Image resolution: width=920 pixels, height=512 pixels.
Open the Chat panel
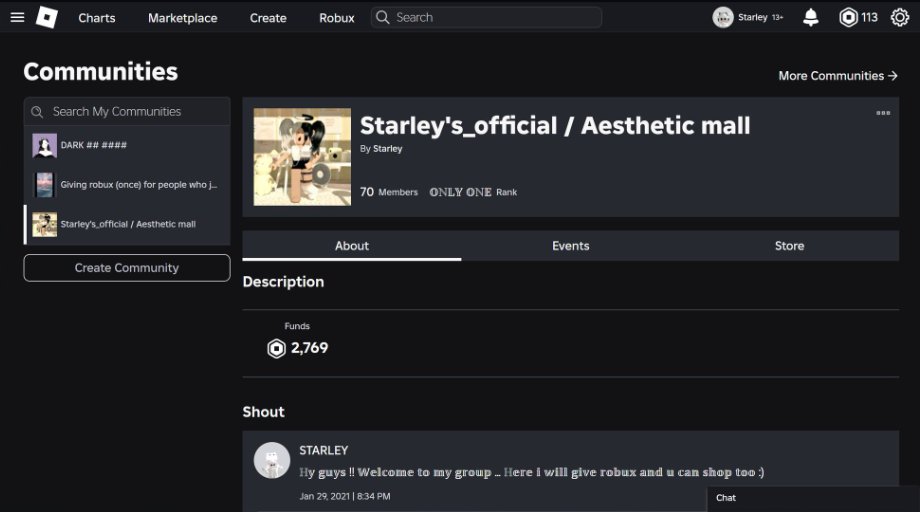(813, 499)
